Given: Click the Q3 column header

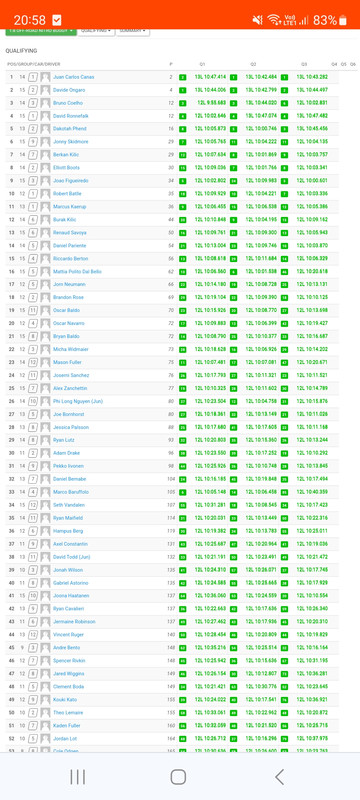Looking at the screenshot, I should (x=304, y=64).
